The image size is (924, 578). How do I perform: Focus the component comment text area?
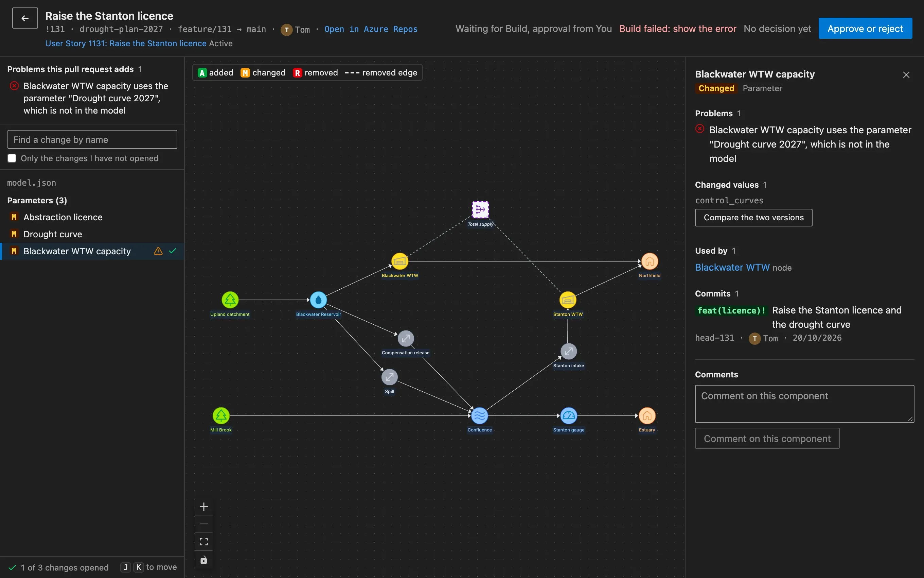tap(804, 404)
